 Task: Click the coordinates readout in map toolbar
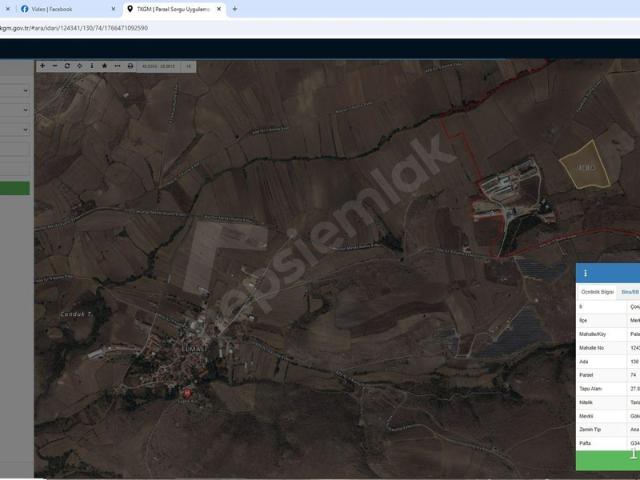[158, 66]
